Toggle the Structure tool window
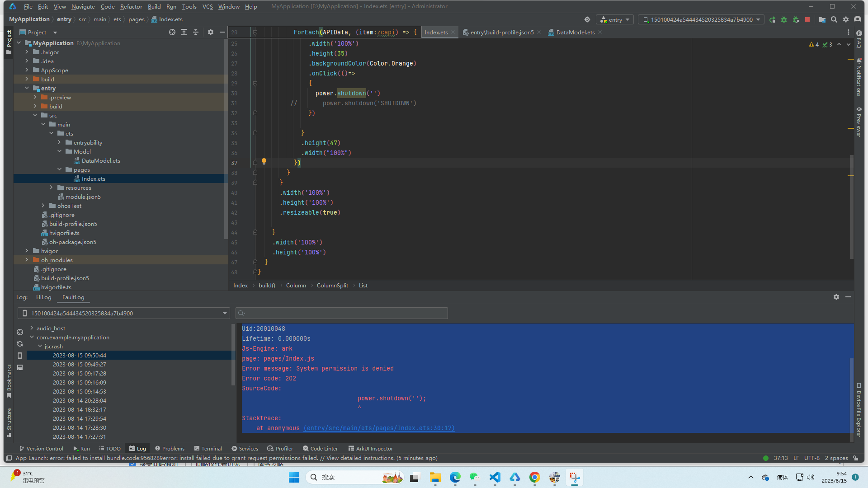 pos(9,422)
